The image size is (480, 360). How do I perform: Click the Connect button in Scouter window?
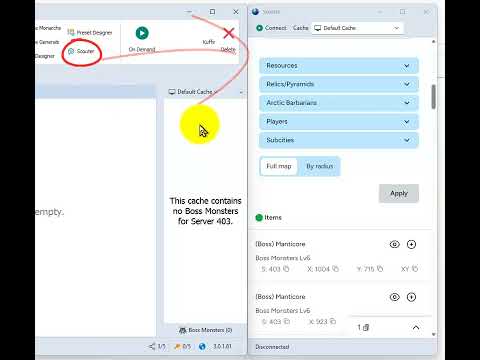[271, 28]
